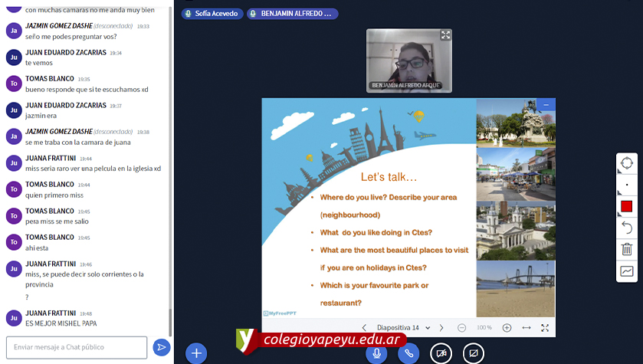Turn on multi-user whiteboard mode

[627, 271]
